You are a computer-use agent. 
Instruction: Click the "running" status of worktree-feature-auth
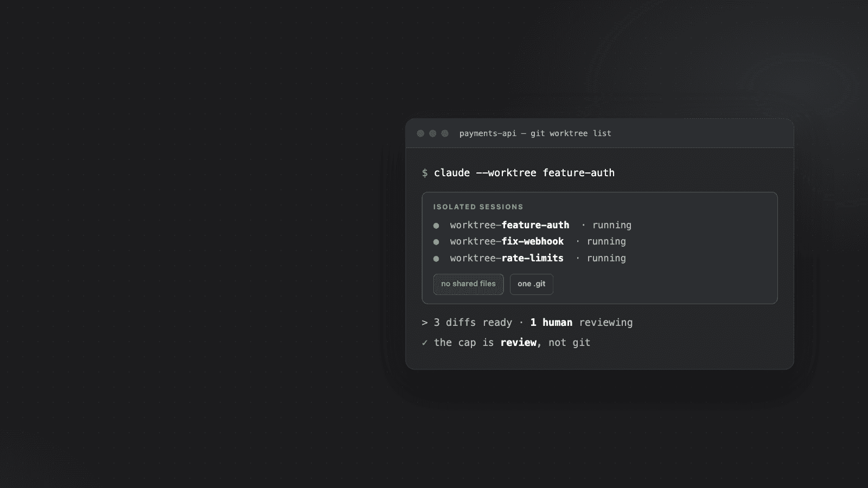click(612, 225)
